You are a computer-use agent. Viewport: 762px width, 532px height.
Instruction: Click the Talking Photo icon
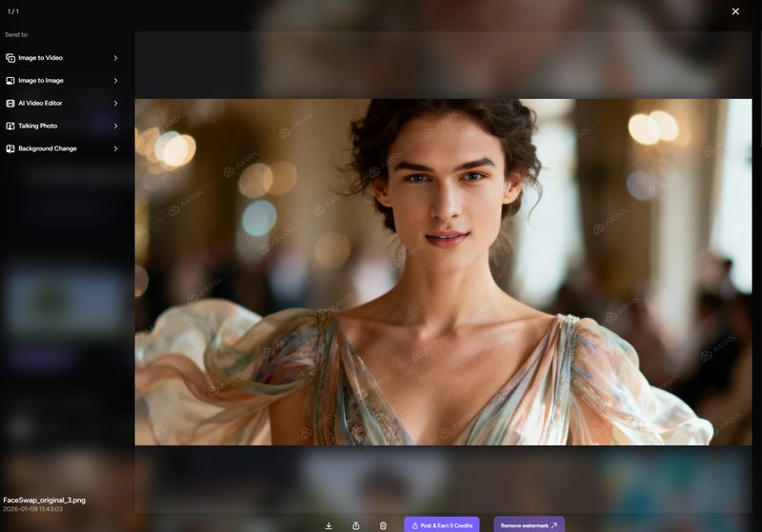click(x=10, y=126)
